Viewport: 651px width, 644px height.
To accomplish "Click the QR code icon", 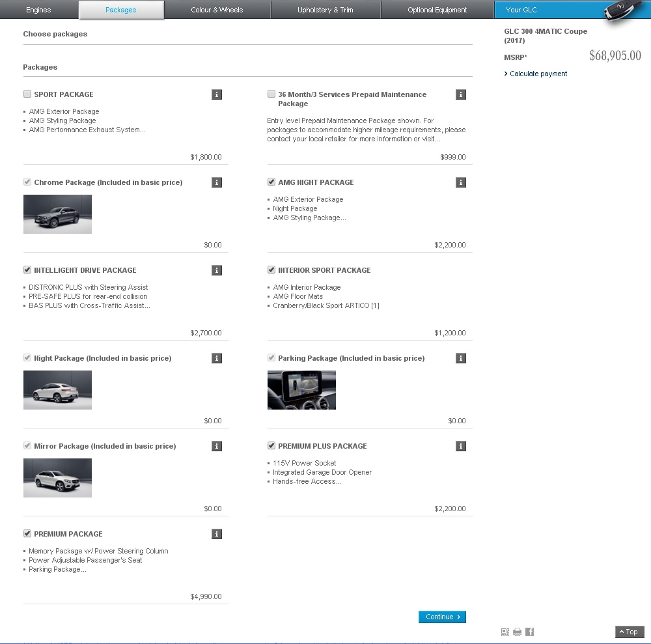I will coord(505,632).
